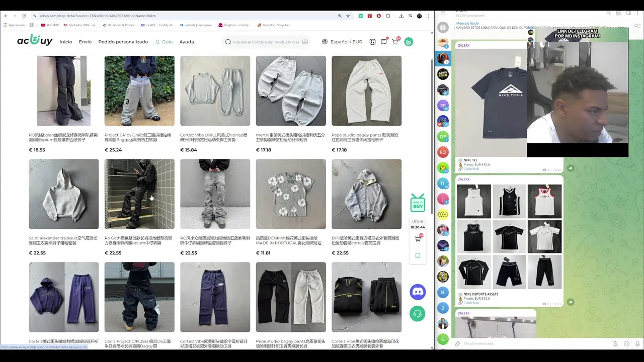Open the mobile app icon in floating sidebar
The height and width of the screenshot is (362, 644).
[418, 255]
